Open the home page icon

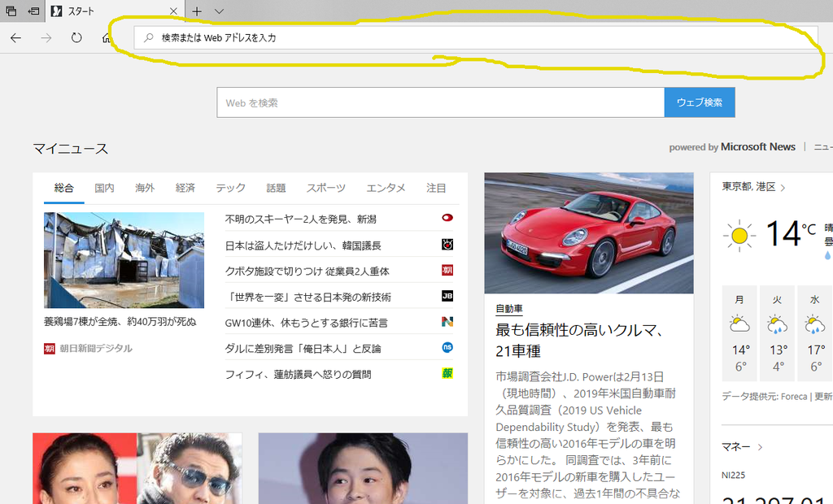(x=107, y=37)
